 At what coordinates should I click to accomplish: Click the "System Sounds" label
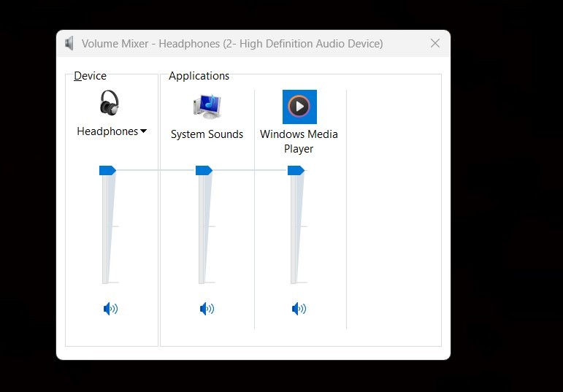pyautogui.click(x=207, y=134)
